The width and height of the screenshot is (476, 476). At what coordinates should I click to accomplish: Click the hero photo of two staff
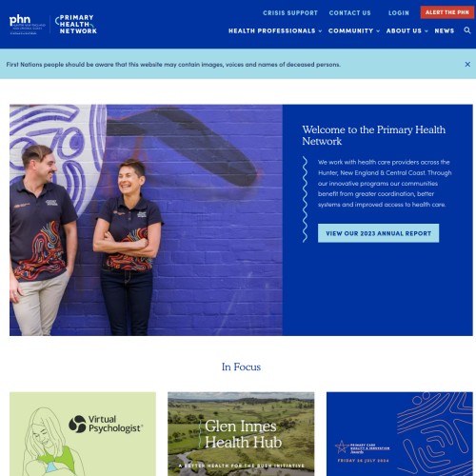click(146, 220)
